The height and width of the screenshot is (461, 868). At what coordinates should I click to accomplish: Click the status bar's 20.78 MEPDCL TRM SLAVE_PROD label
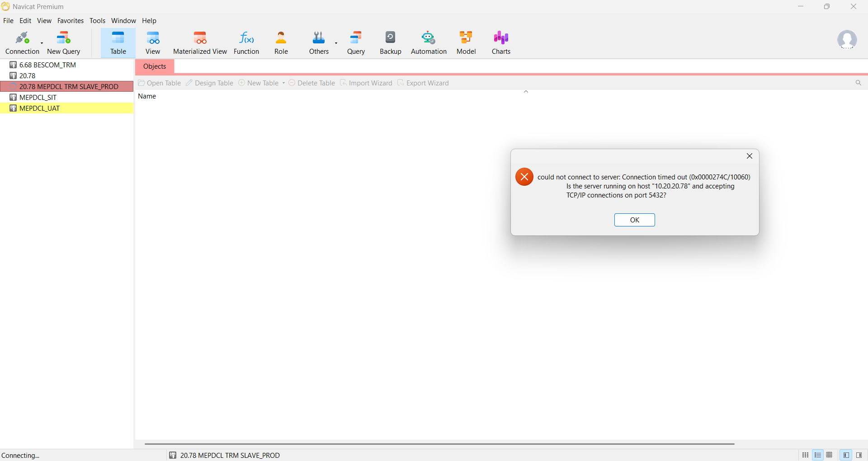(x=230, y=456)
